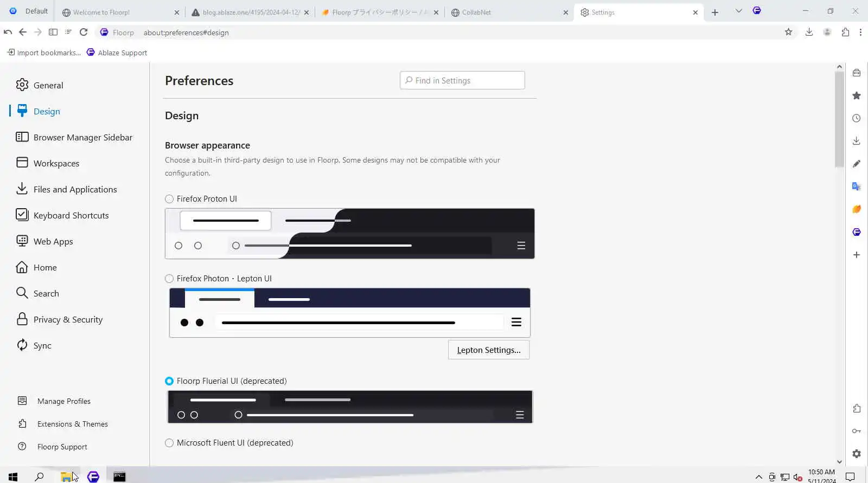The image size is (868, 483).
Task: Open add-ons icon at sidebar bottom
Action: click(857, 409)
